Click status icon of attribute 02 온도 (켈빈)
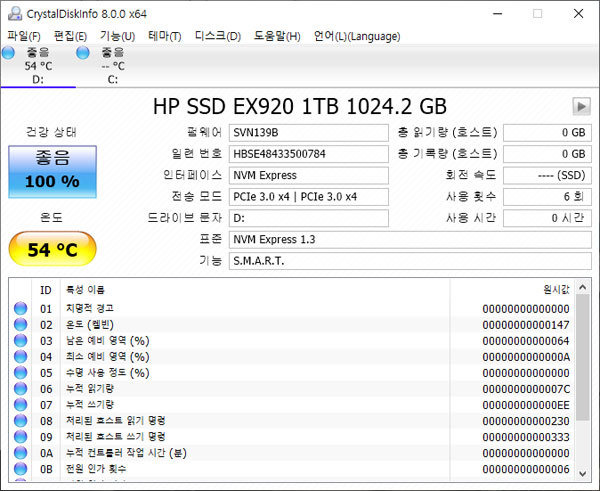The image size is (600, 491). point(21,325)
